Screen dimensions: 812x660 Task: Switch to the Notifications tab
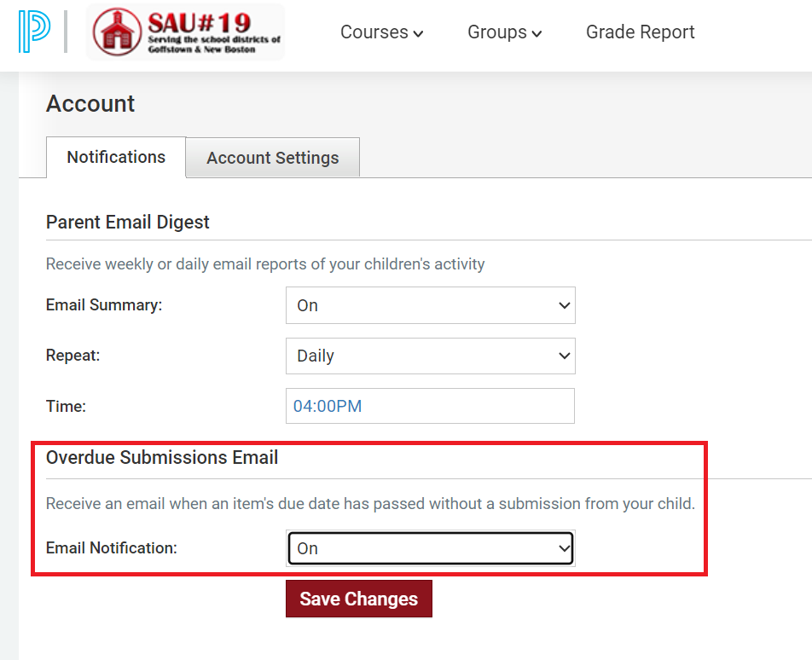tap(116, 157)
